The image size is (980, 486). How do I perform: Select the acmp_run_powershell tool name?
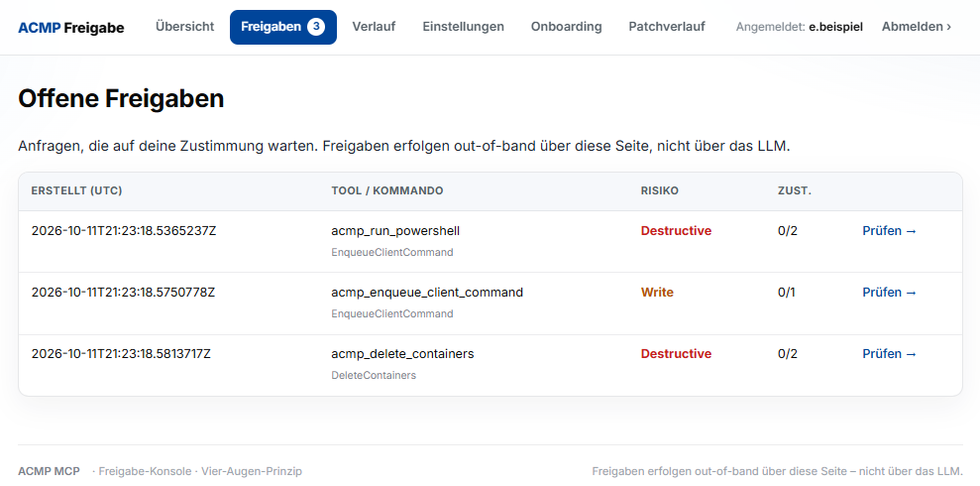coord(395,231)
